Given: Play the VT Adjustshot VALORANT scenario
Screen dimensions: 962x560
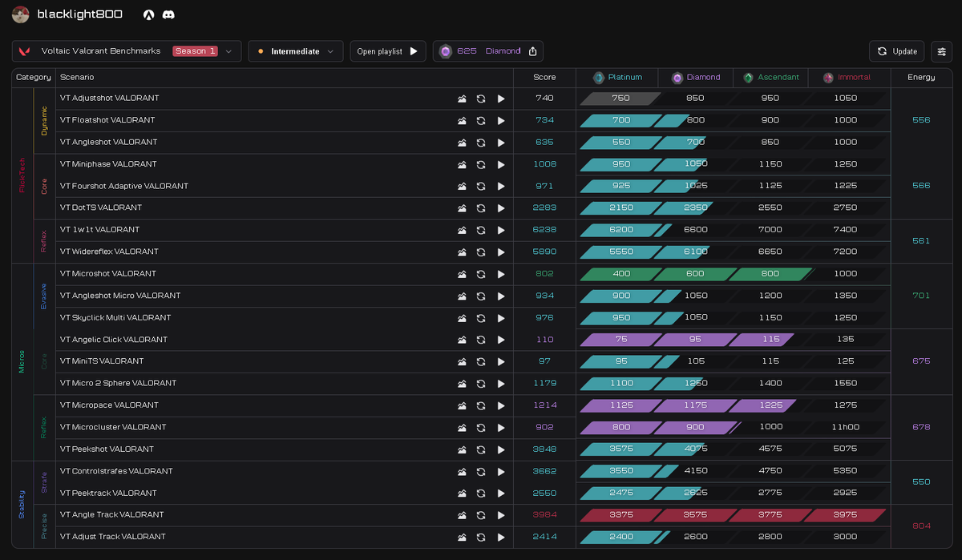Looking at the screenshot, I should 501,99.
